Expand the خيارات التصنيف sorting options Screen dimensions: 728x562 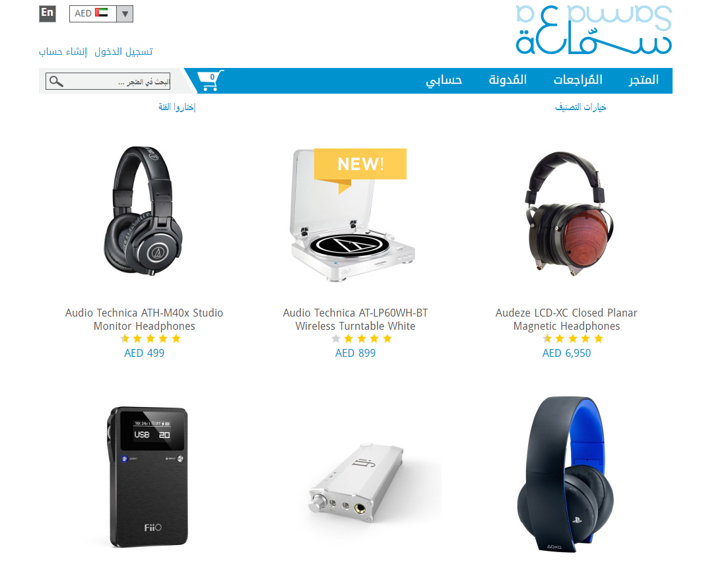[580, 108]
